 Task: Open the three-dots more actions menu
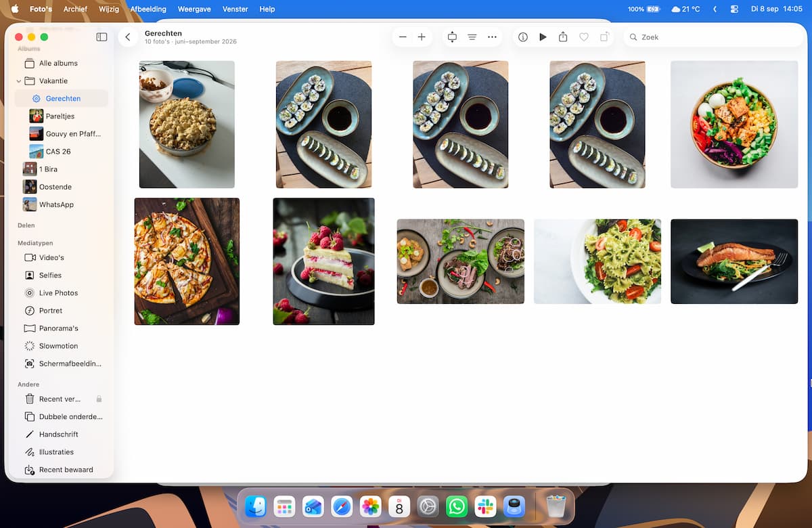492,37
